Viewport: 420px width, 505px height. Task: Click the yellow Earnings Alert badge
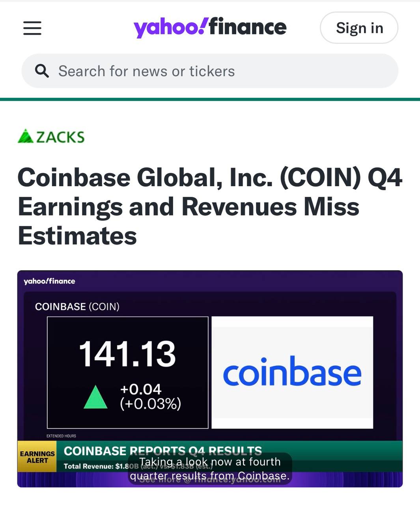37,457
